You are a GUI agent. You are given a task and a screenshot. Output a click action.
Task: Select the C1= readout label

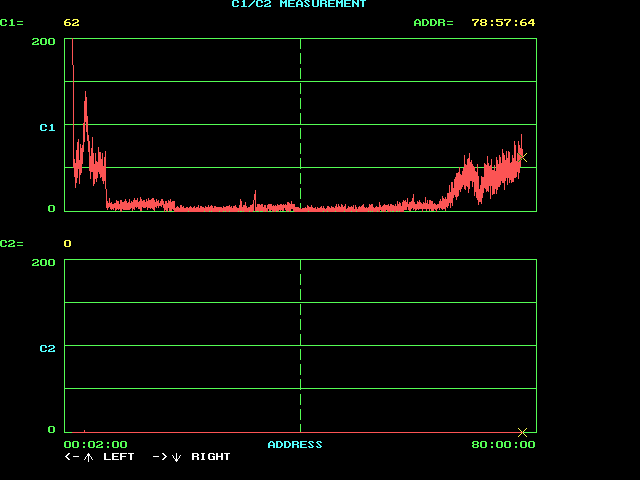[12, 23]
